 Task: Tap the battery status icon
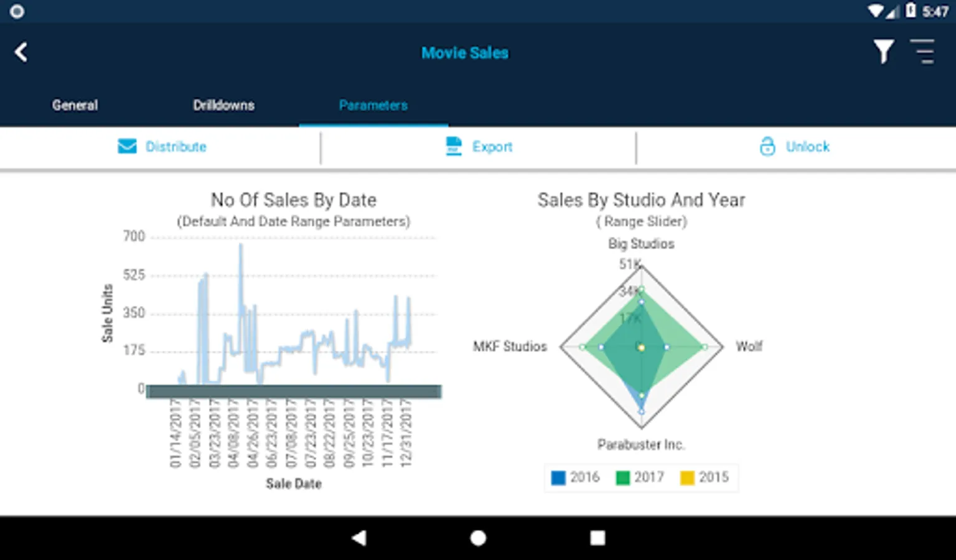911,11
